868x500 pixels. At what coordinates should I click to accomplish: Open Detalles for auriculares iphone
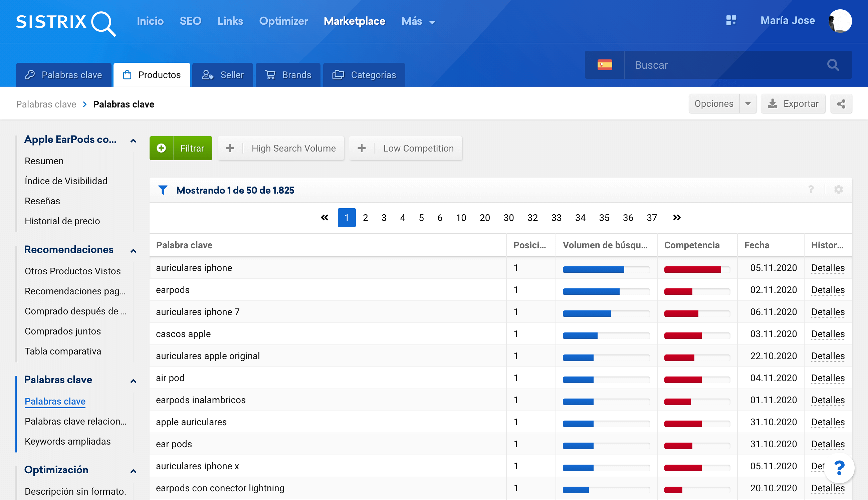coord(828,268)
